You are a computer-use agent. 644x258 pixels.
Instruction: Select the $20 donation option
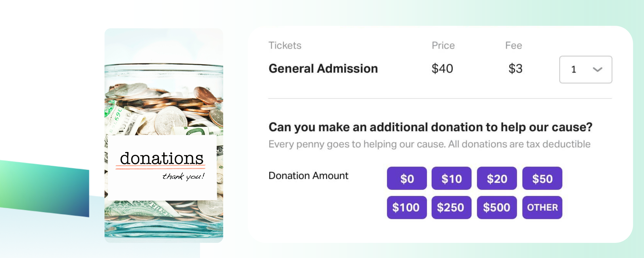point(497,178)
